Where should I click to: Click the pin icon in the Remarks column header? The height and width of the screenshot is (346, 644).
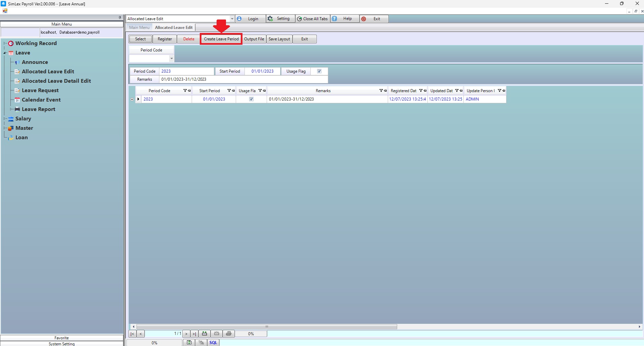coord(385,91)
